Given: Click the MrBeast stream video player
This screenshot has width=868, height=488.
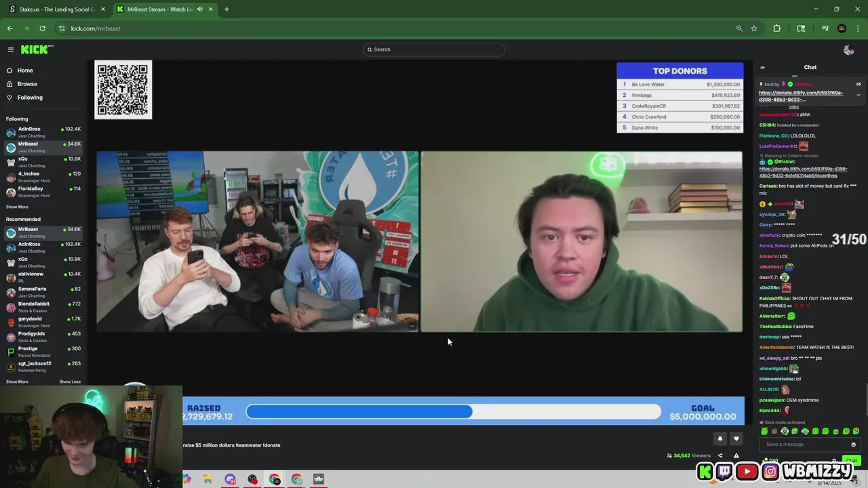Looking at the screenshot, I should point(419,241).
